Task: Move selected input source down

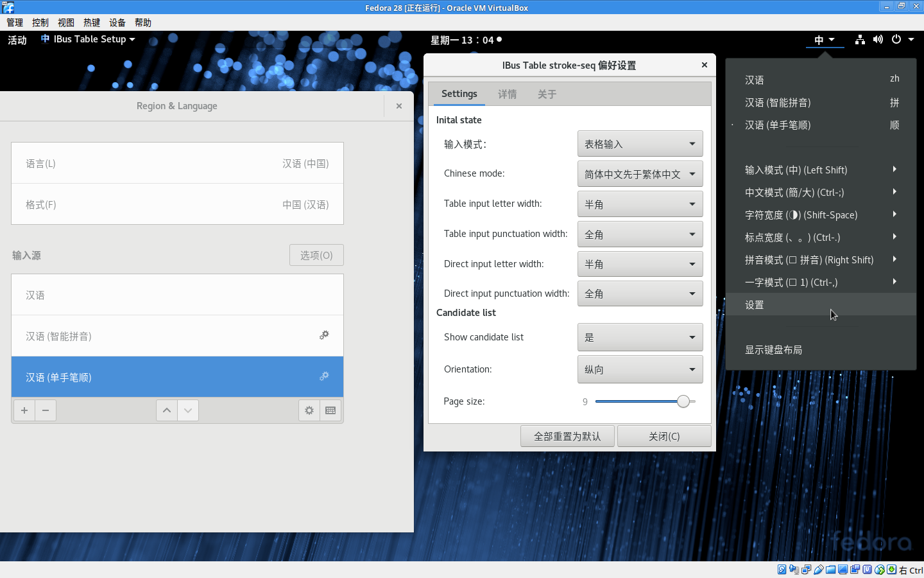Action: click(188, 410)
